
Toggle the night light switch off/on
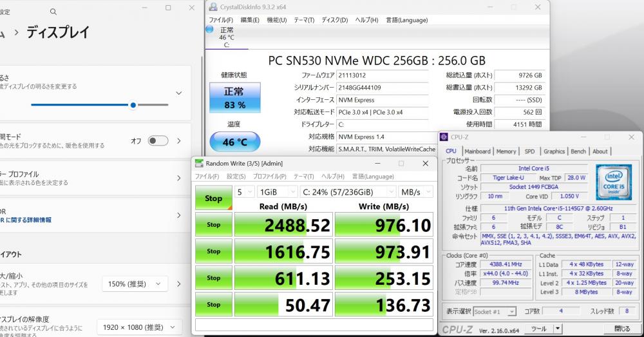158,141
